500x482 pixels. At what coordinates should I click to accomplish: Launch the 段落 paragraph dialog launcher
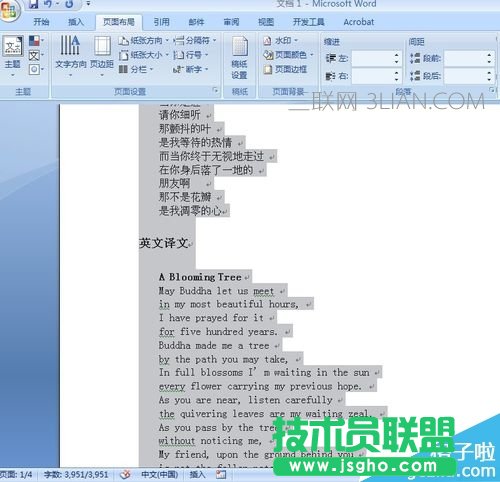pyautogui.click(x=491, y=90)
